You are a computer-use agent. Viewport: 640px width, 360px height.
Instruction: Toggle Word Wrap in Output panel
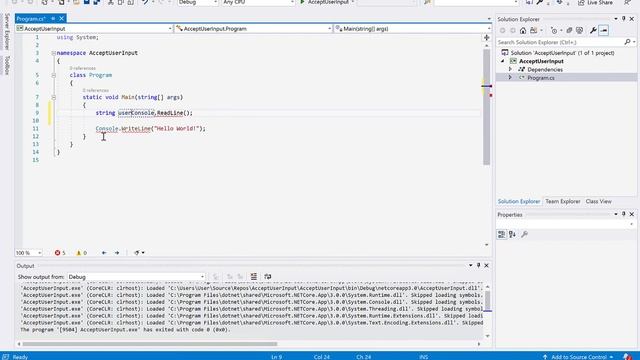[x=268, y=277]
